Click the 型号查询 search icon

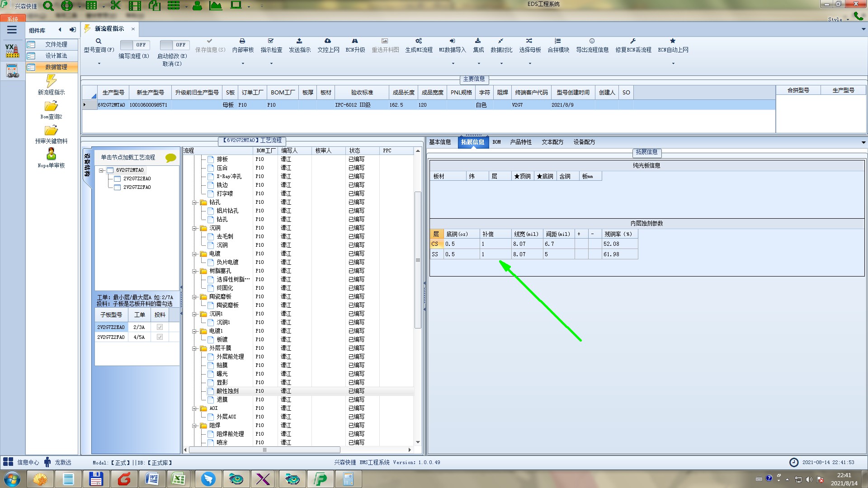pos(99,41)
